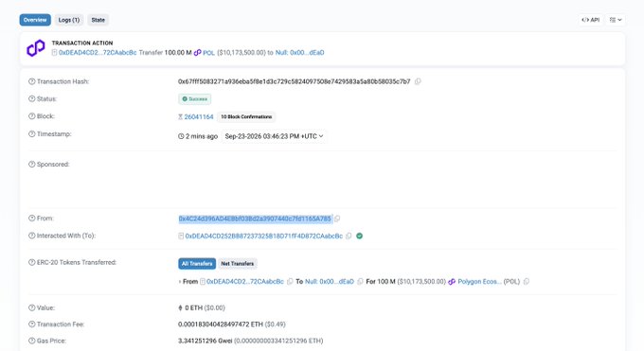This screenshot has width=644, height=351.
Task: Click the Success status badge
Action: [x=195, y=99]
